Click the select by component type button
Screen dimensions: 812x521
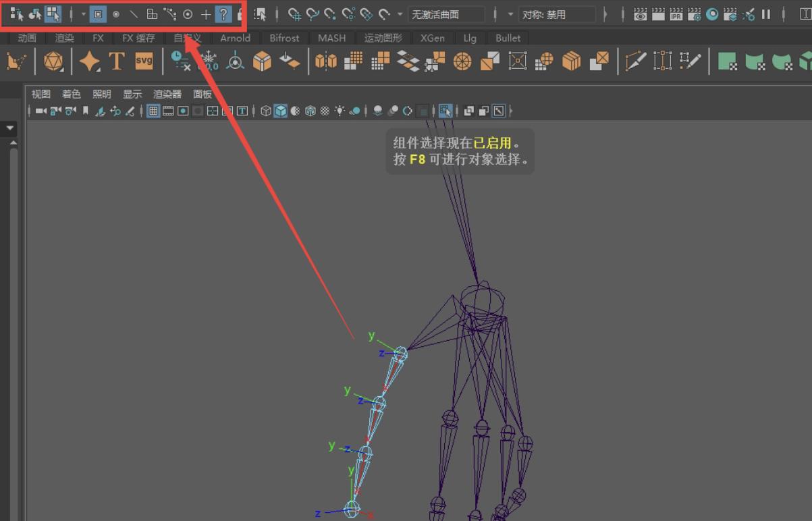(x=53, y=13)
